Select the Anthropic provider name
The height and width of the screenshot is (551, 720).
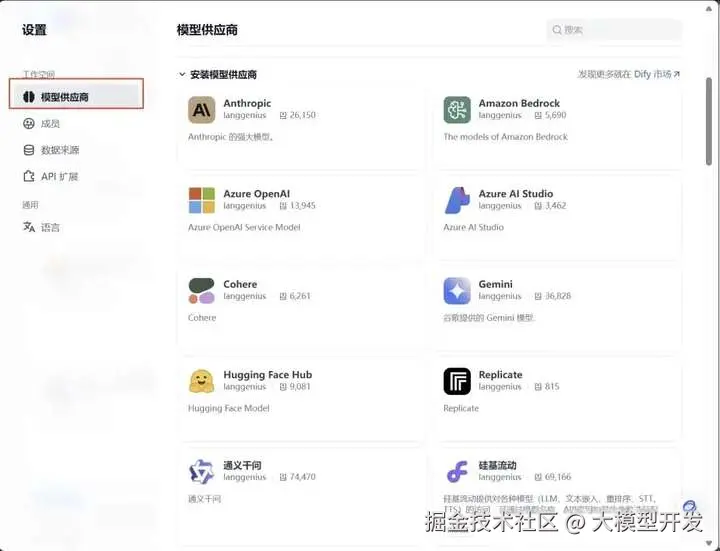[247, 103]
